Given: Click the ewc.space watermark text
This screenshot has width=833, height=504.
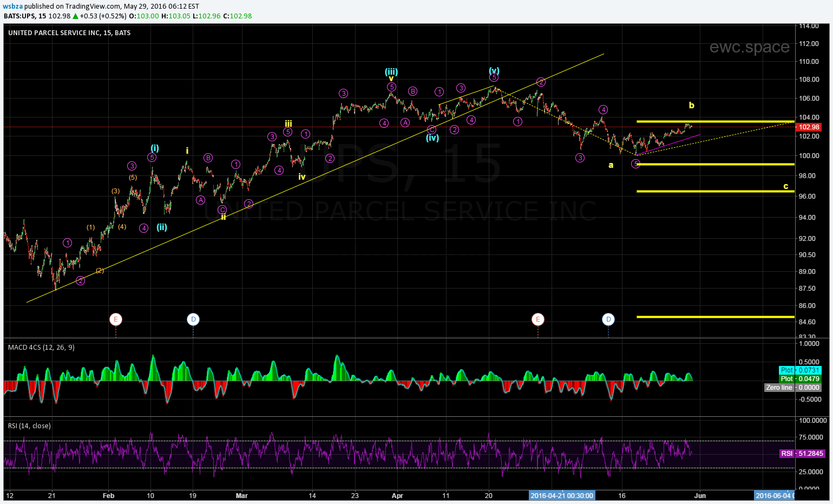Looking at the screenshot, I should click(x=749, y=48).
